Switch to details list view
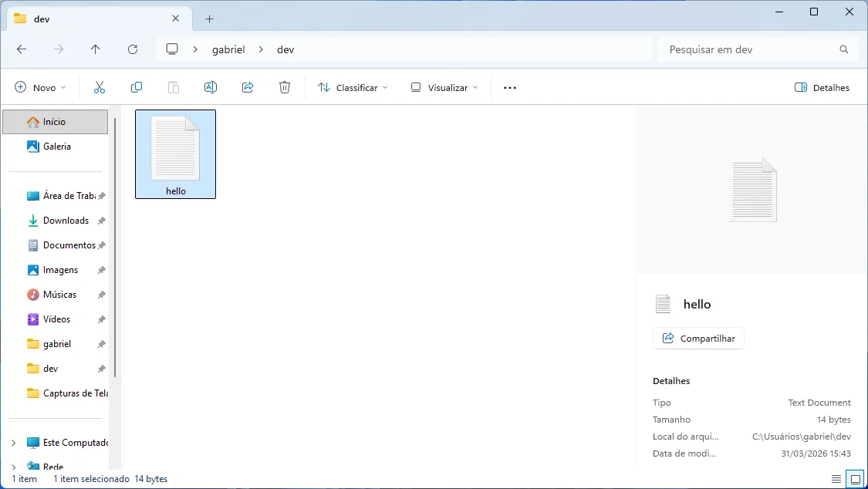 (836, 478)
